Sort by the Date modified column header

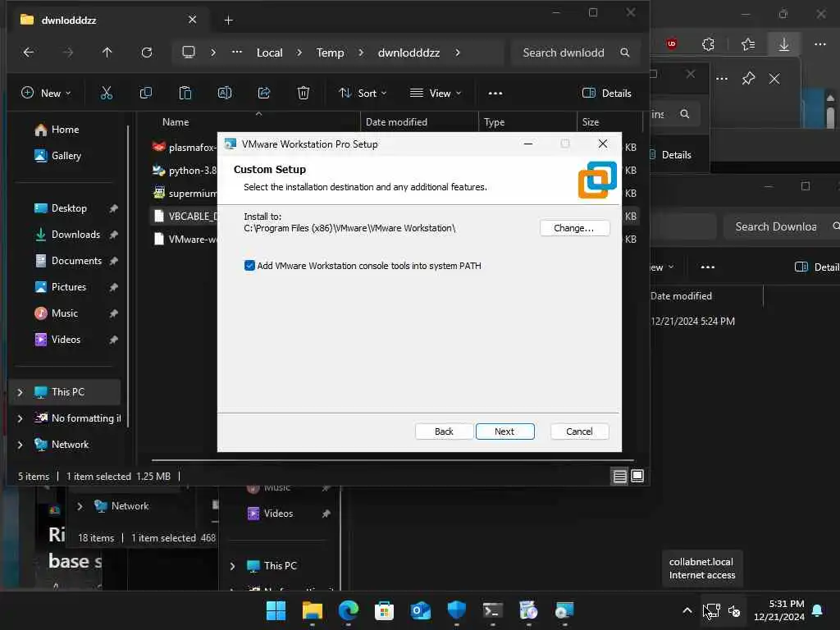pyautogui.click(x=396, y=122)
